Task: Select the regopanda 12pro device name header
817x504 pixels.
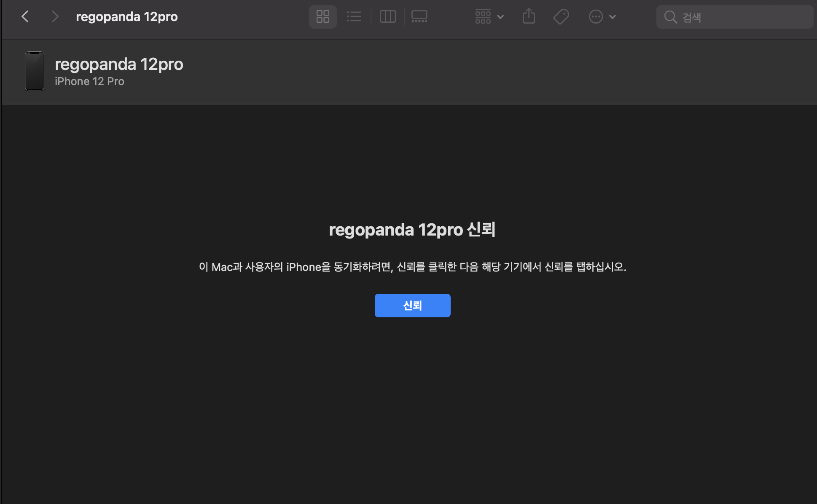Action: click(119, 64)
